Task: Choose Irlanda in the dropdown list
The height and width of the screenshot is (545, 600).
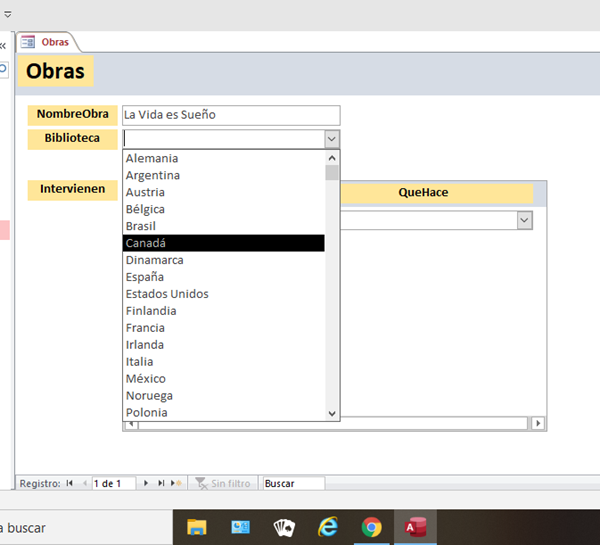Action: click(223, 344)
